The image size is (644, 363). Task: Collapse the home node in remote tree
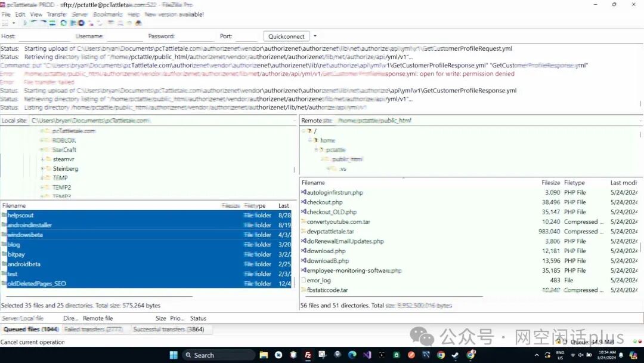[x=310, y=140]
